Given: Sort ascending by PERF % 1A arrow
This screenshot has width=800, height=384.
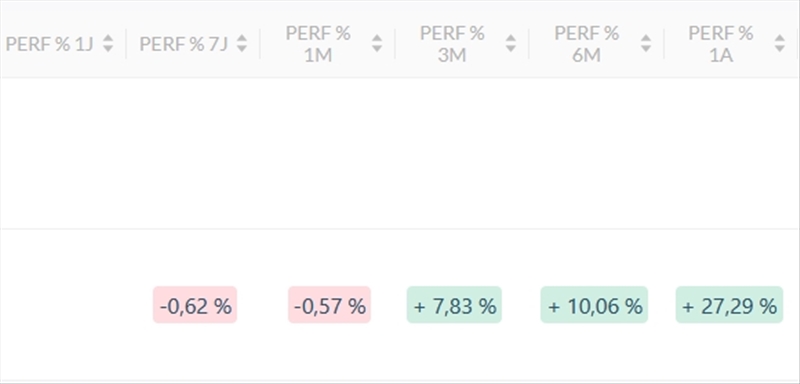Looking at the screenshot, I should 780,38.
